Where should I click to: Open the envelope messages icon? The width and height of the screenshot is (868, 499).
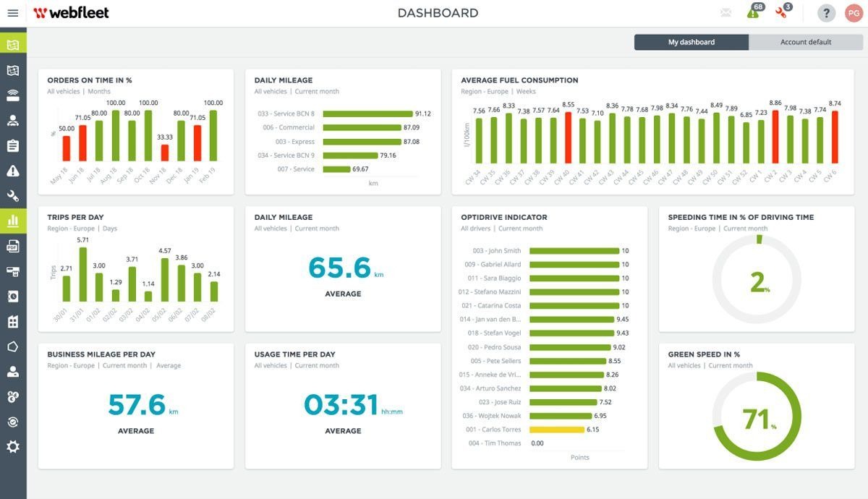[726, 13]
